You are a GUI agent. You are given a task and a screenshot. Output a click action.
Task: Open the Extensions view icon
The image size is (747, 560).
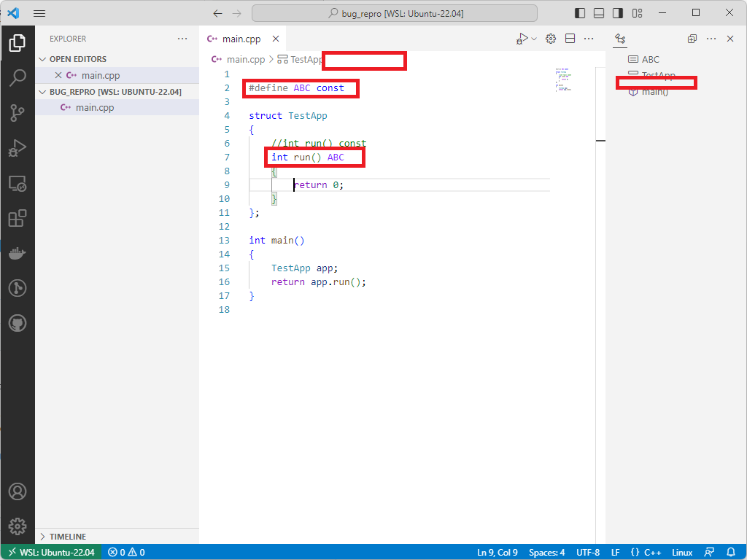coord(18,218)
